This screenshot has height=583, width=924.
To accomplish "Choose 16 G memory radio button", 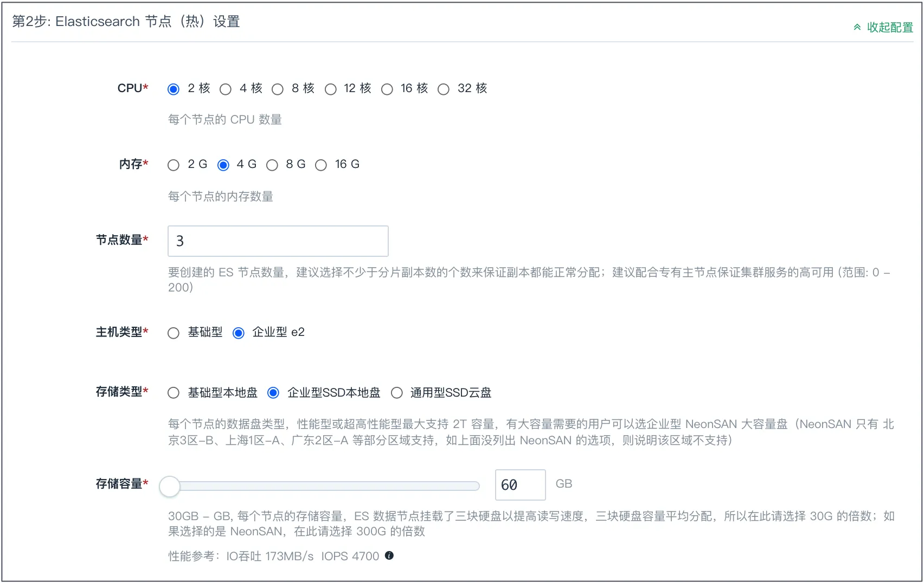I will [x=321, y=165].
